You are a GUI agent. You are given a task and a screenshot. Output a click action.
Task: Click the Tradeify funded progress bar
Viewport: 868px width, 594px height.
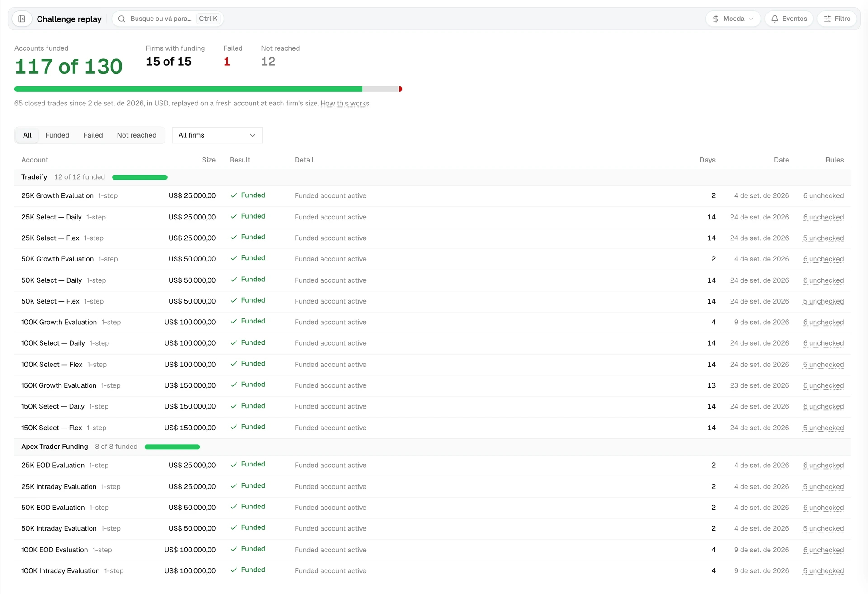pyautogui.click(x=140, y=177)
